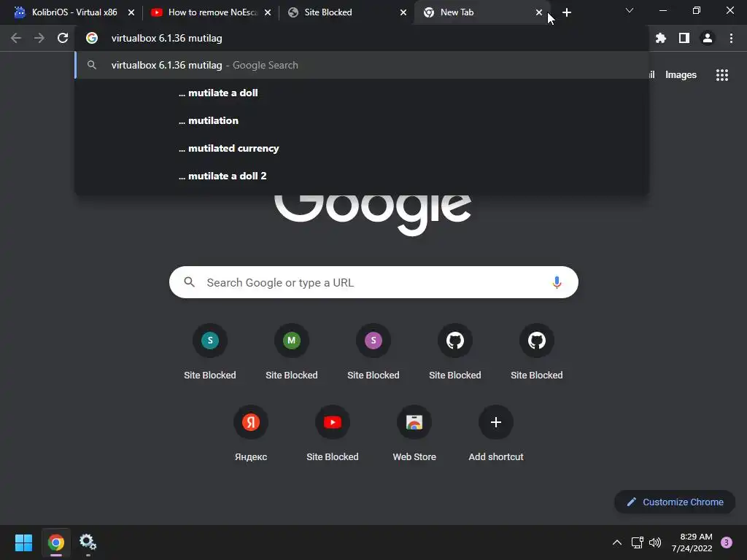Open the tab search dropdown arrow
This screenshot has width=747, height=560.
click(x=630, y=10)
